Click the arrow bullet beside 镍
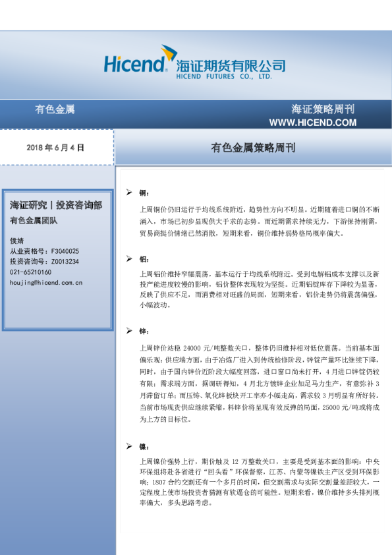Image resolution: width=392 pixels, height=555 pixels. coord(130,446)
